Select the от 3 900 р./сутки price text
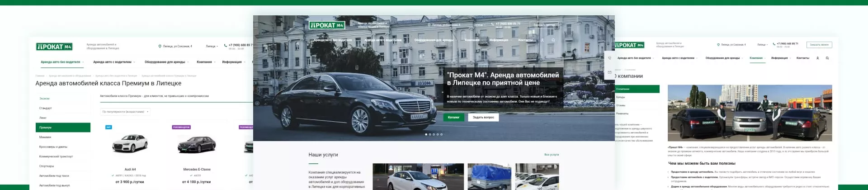Screen dimensions: 868x190 click(x=130, y=182)
